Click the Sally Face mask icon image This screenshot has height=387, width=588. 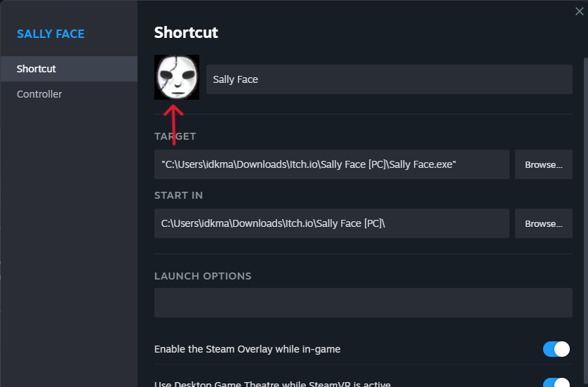[177, 77]
